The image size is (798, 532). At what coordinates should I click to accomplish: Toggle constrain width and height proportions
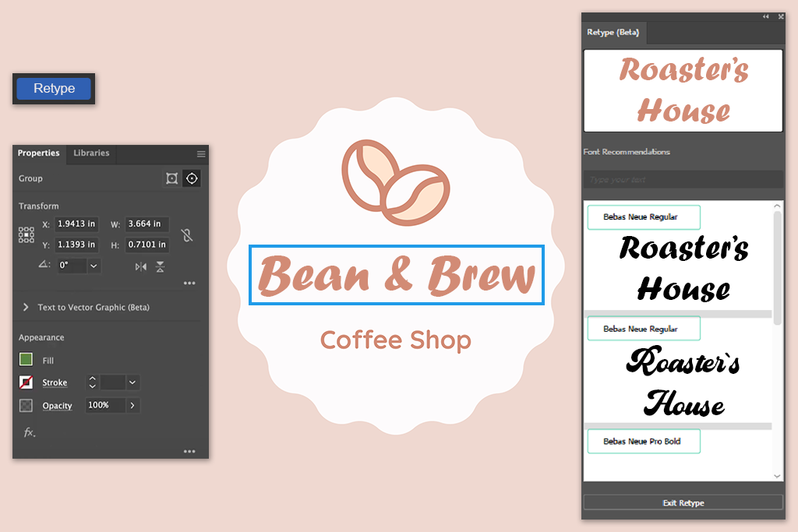(187, 235)
